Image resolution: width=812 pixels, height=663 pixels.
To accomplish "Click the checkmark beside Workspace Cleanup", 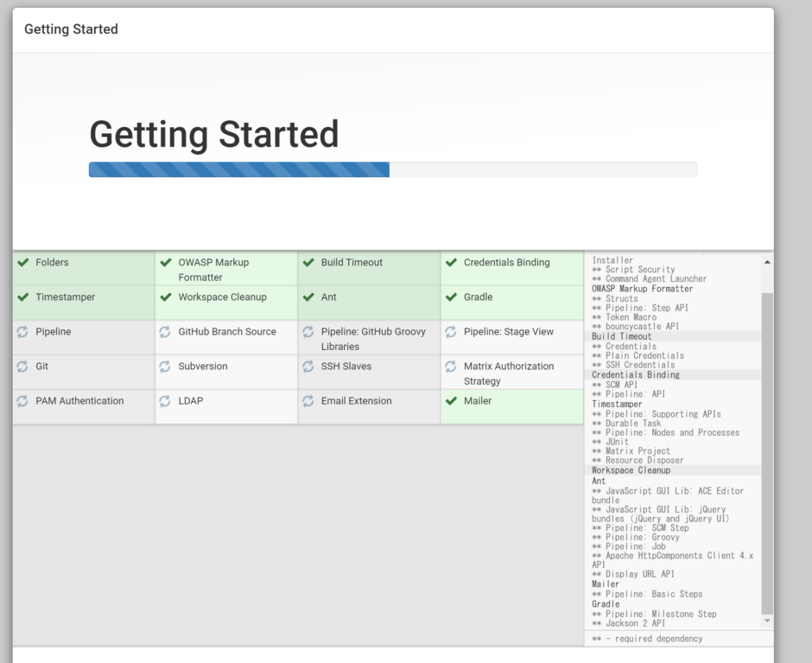I will tap(164, 296).
